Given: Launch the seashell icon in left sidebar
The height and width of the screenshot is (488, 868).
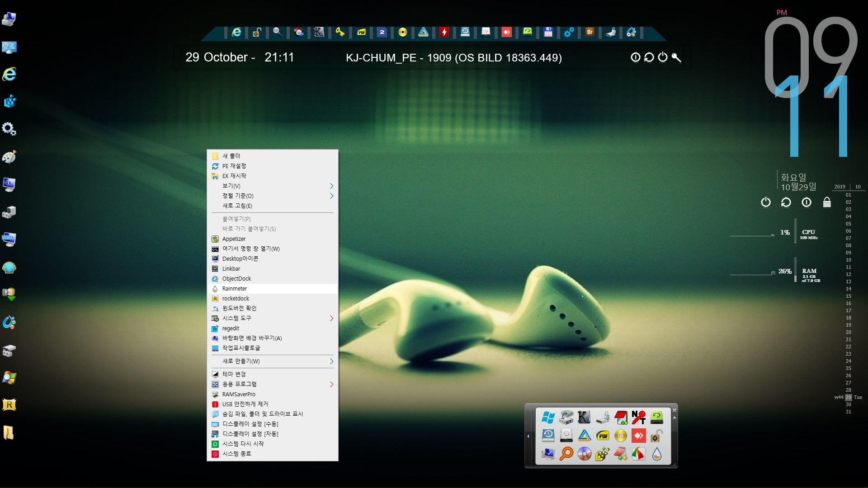Looking at the screenshot, I should (9, 267).
